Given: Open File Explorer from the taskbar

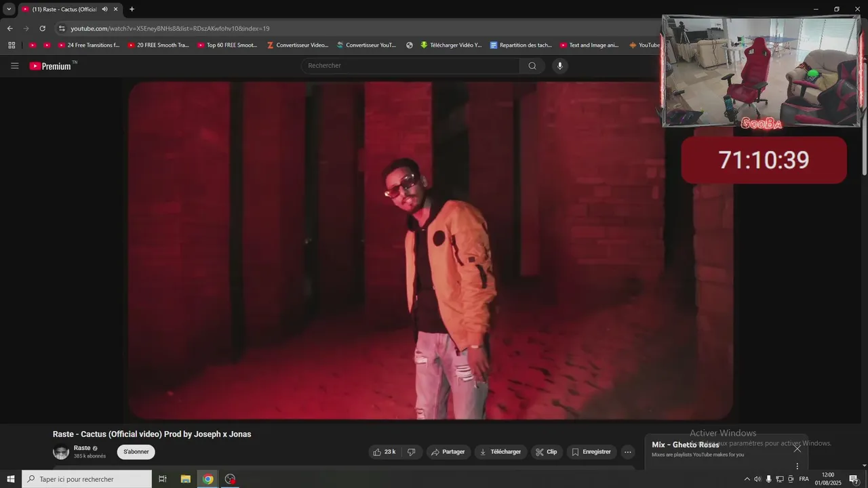Looking at the screenshot, I should (x=185, y=479).
